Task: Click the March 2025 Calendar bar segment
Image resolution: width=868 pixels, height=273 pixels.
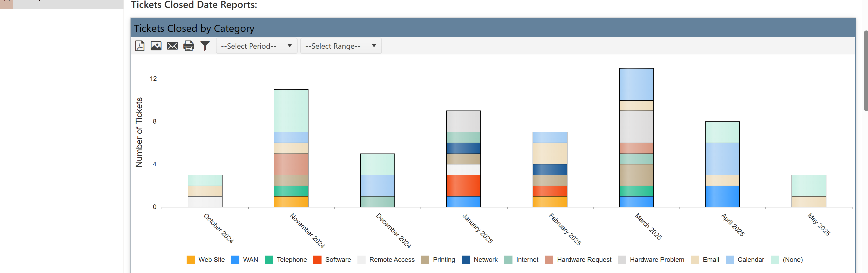Action: [636, 84]
